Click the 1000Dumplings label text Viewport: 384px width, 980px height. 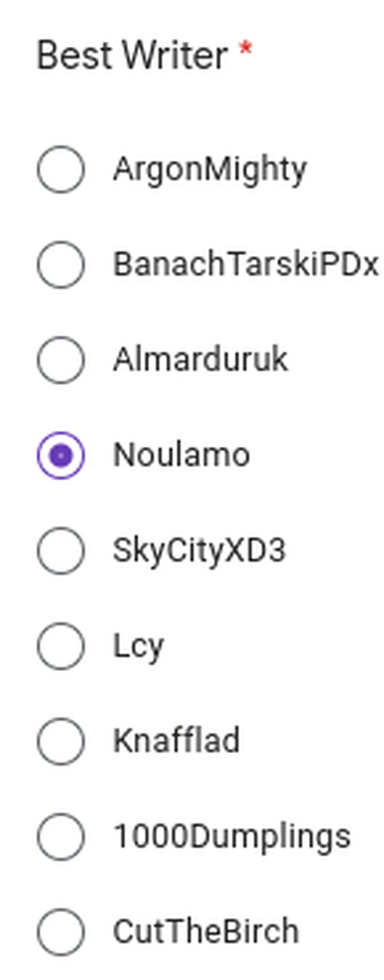[x=232, y=837]
